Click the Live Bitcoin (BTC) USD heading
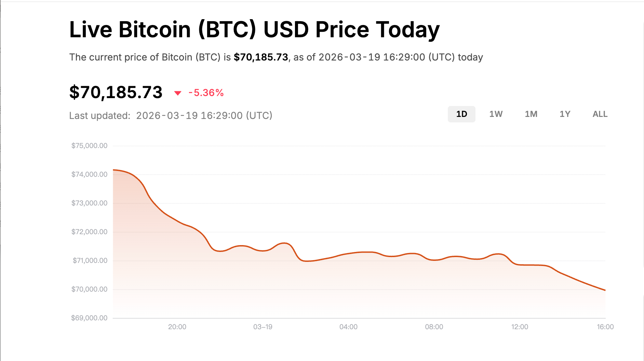 [x=254, y=29]
